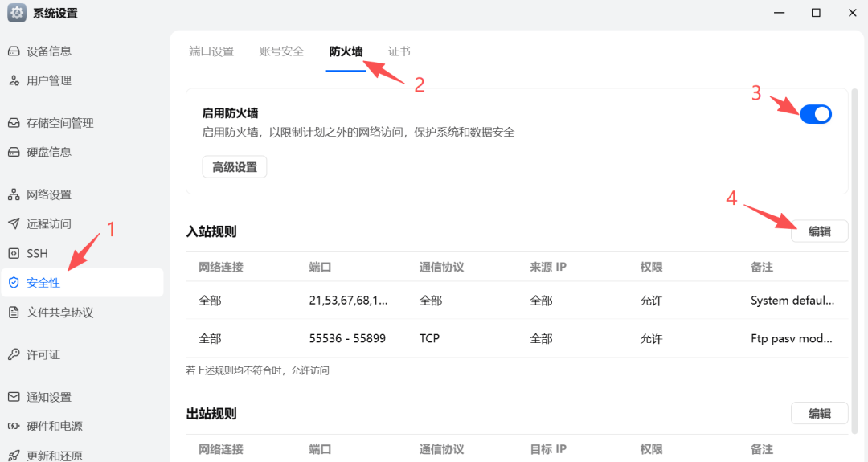Click the vertical scrollbar of settings panel
868x462 pixels.
coord(855,260)
